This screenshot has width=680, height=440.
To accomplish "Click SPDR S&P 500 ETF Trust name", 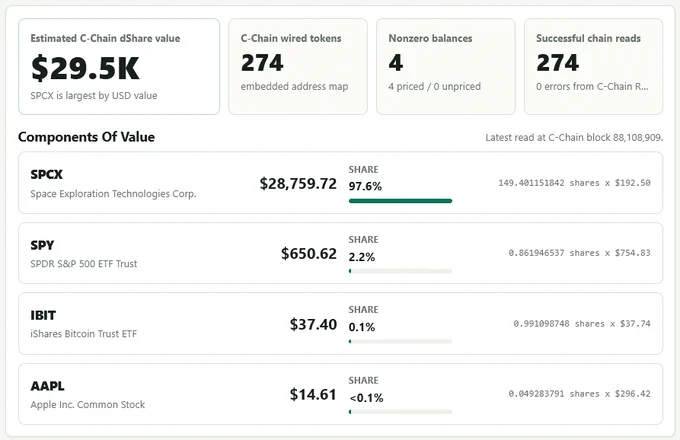I will tap(84, 264).
